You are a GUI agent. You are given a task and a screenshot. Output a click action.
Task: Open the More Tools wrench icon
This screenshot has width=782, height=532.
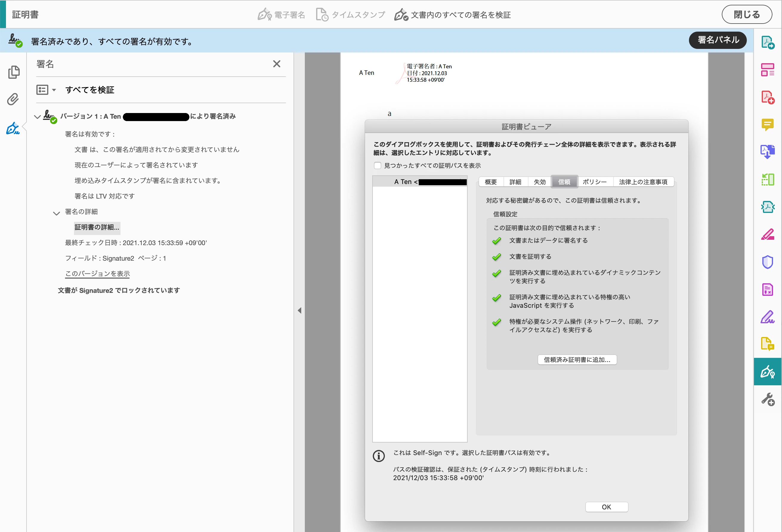pyautogui.click(x=767, y=399)
